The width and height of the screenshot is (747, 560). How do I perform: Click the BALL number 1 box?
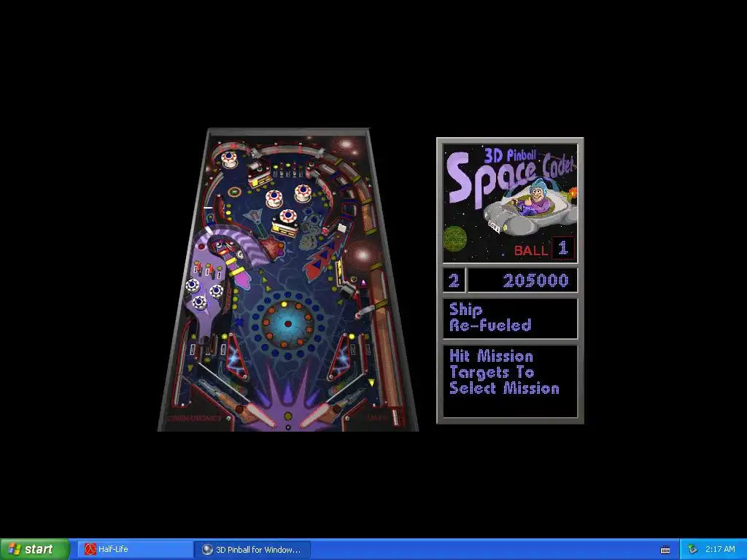coord(563,248)
